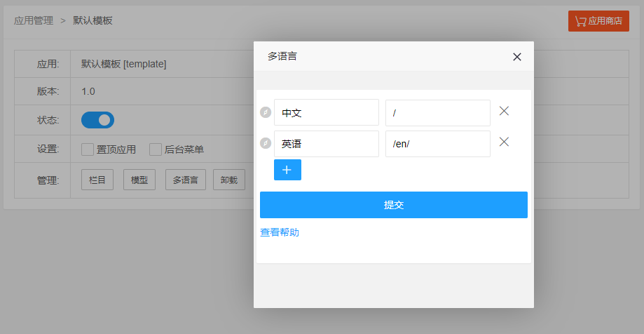Focus the 中文 language name field
The height and width of the screenshot is (334, 644).
(326, 112)
